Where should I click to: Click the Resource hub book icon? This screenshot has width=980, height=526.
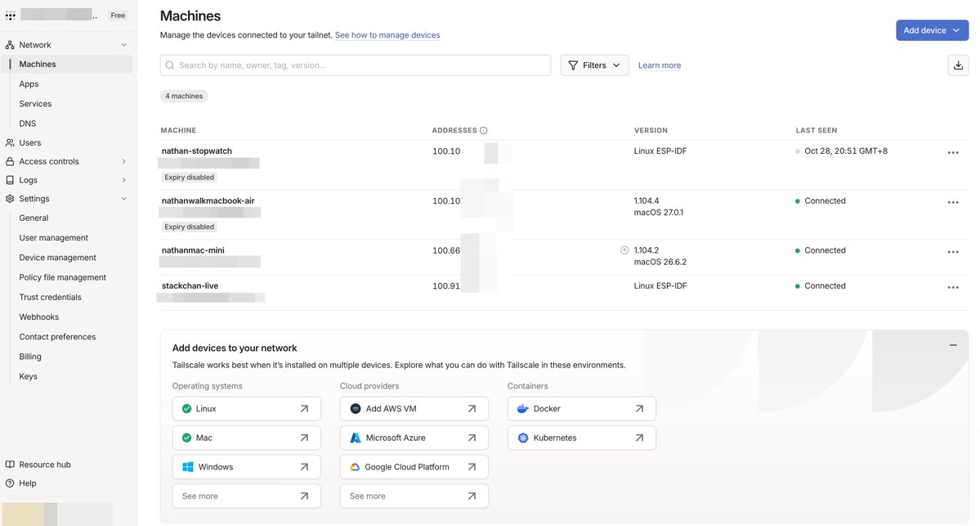(x=9, y=465)
